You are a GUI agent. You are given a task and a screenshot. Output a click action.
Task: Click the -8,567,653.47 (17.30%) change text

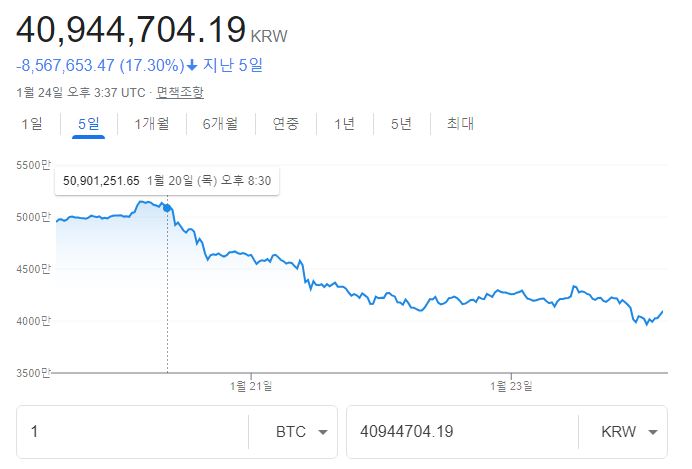tap(100, 66)
